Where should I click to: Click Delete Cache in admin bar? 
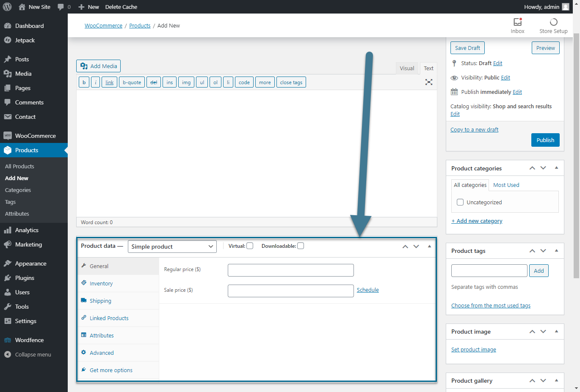click(121, 7)
